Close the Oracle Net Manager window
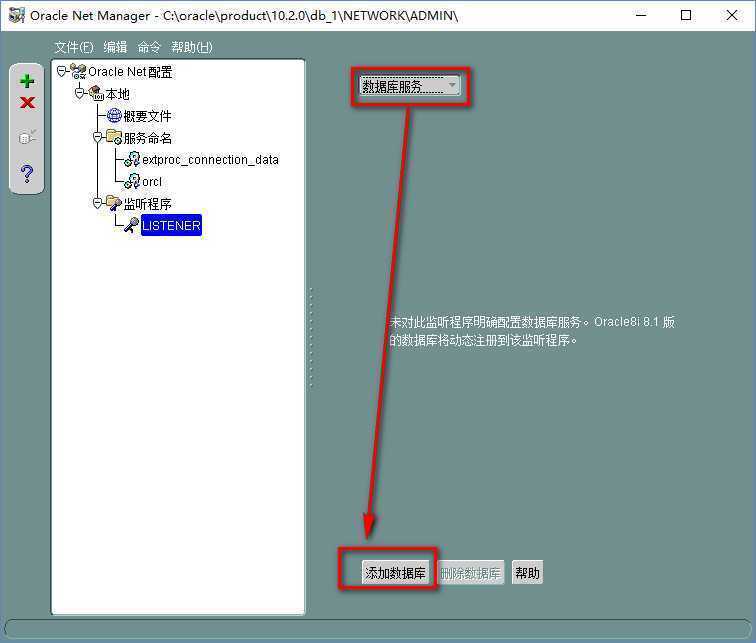The width and height of the screenshot is (756, 643). coord(731,15)
